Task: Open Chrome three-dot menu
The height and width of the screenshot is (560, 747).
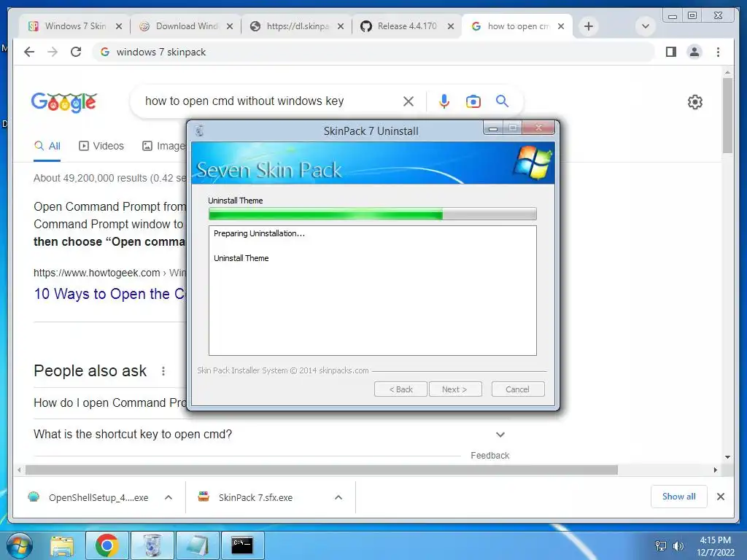Action: point(718,52)
